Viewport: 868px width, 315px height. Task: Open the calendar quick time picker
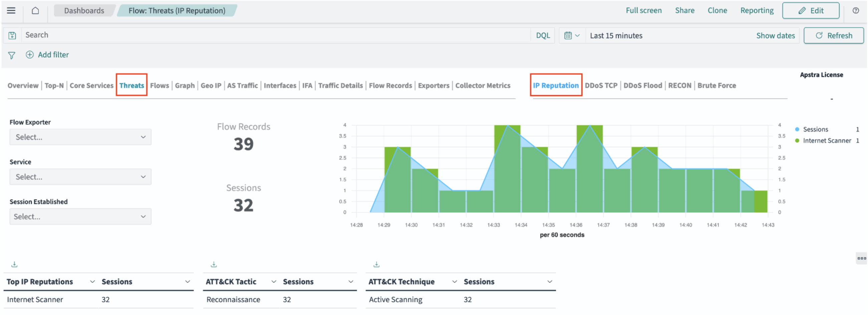(572, 35)
